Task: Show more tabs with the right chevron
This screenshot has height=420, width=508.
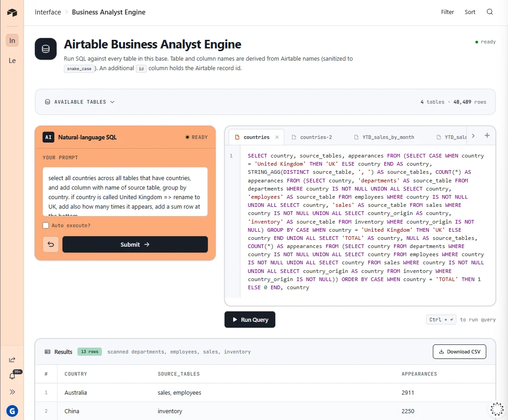Action: coord(473,136)
